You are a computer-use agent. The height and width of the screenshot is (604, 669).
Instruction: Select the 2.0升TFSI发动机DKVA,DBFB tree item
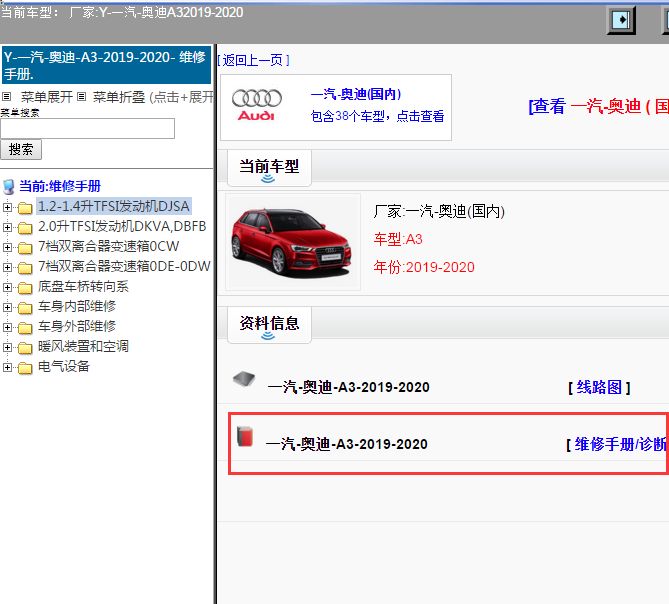pos(122,226)
